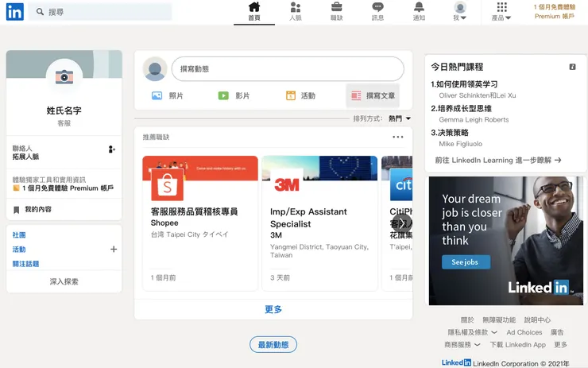Screen dimensions: 588x368
Task: Open the 姓氏名字 profile name
Action: 64,110
